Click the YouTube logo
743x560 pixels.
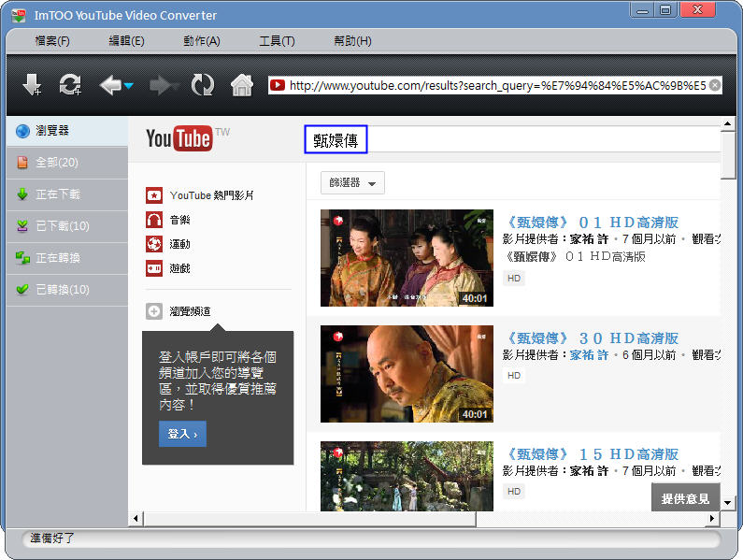pyautogui.click(x=179, y=139)
